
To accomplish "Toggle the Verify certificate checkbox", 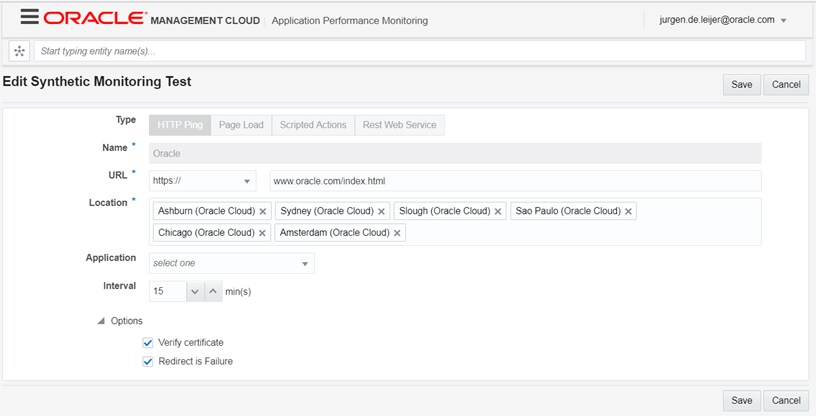I will tap(148, 343).
